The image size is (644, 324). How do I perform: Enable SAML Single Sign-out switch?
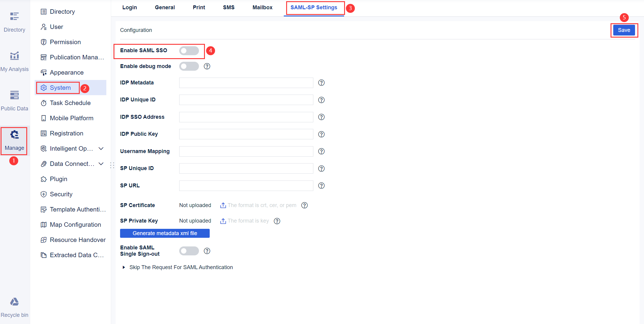click(189, 251)
